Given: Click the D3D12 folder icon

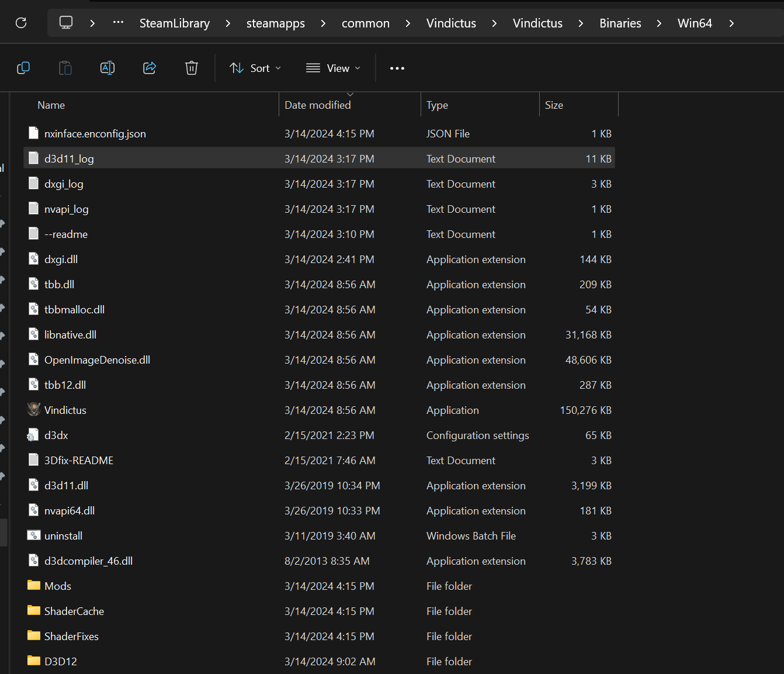Looking at the screenshot, I should 34,661.
